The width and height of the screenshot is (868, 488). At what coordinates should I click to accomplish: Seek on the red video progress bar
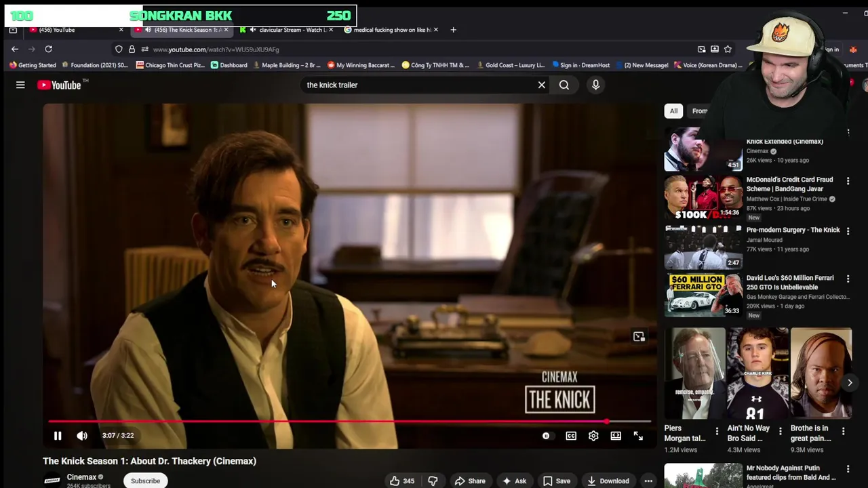point(349,422)
